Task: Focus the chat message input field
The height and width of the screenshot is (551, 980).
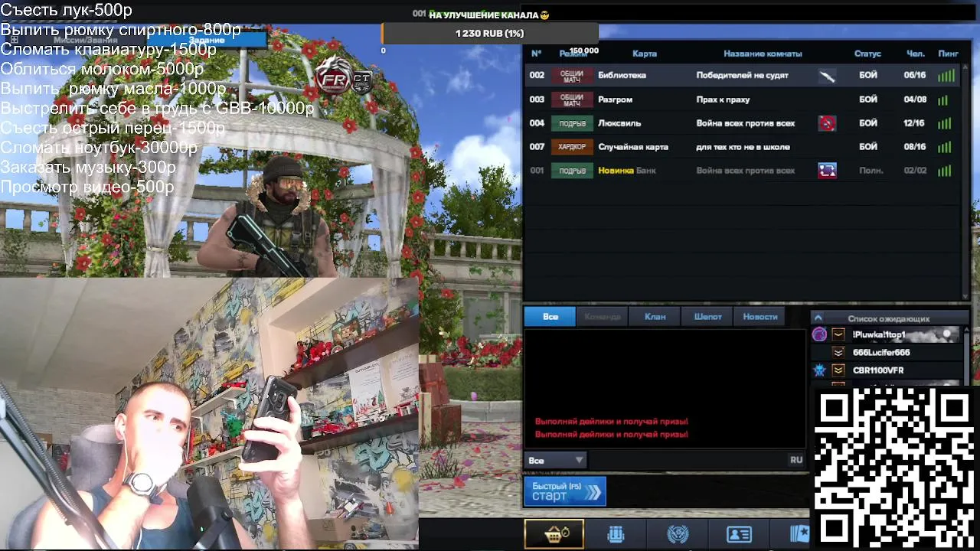Action: [x=688, y=460]
